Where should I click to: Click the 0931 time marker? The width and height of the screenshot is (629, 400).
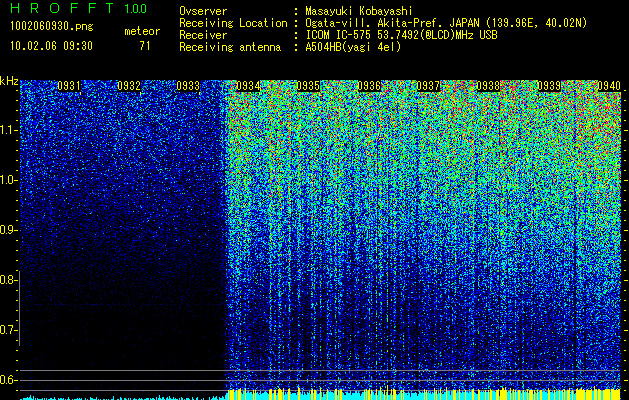click(69, 86)
